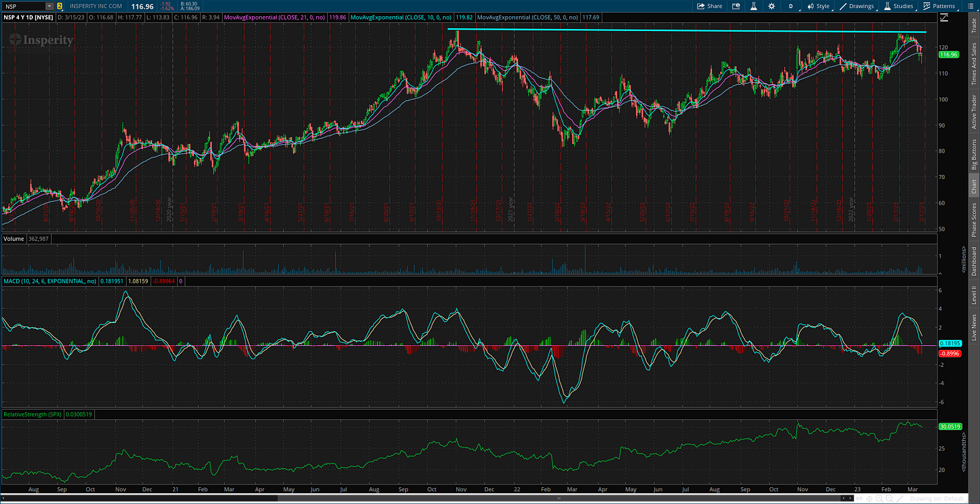Click the news/calendar icon beside Share
This screenshot has height=504, width=980.
[736, 6]
